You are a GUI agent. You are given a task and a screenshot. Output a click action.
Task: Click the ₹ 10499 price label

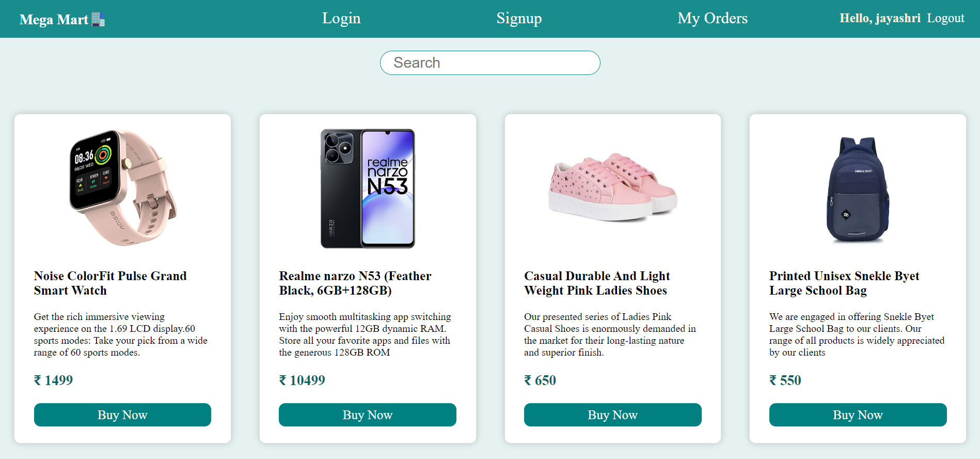click(x=302, y=380)
